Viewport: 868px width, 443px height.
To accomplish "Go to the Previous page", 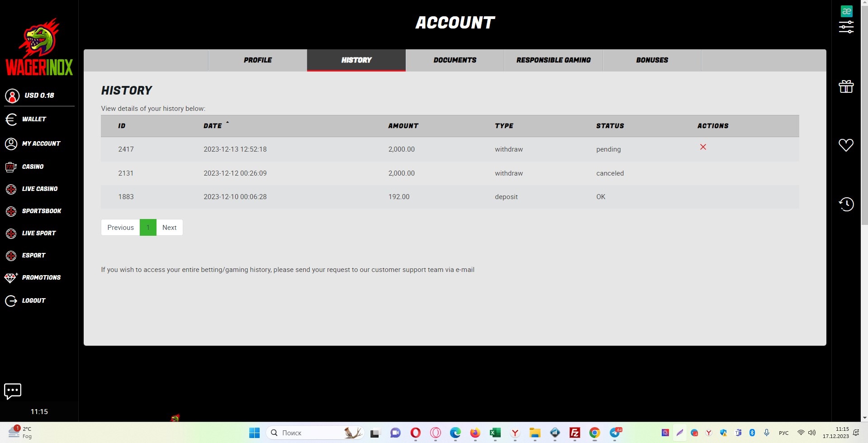I will pos(120,228).
